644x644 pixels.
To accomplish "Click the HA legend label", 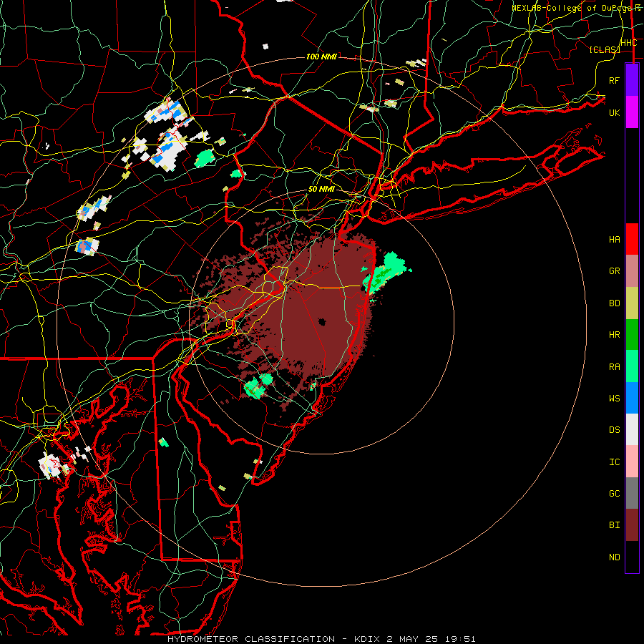I will [x=614, y=240].
